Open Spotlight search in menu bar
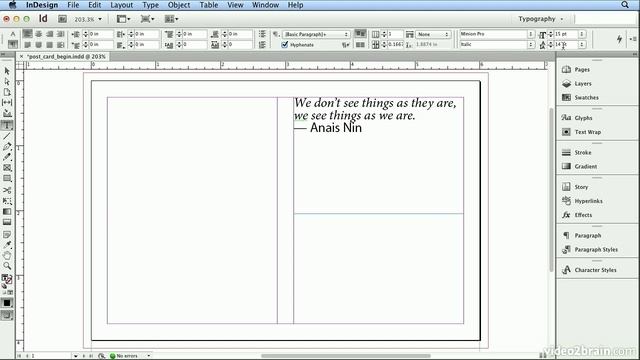This screenshot has height=360, width=640. click(625, 5)
